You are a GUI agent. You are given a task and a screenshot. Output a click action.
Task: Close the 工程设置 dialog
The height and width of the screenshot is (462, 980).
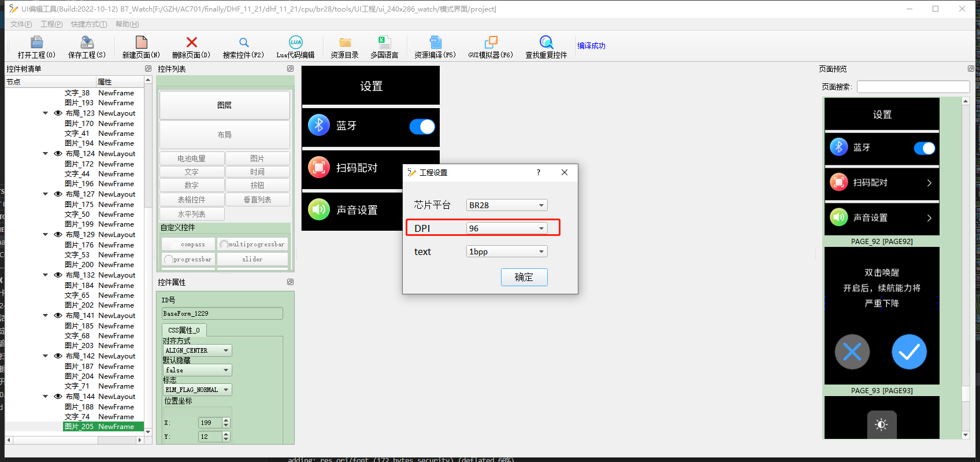[565, 172]
